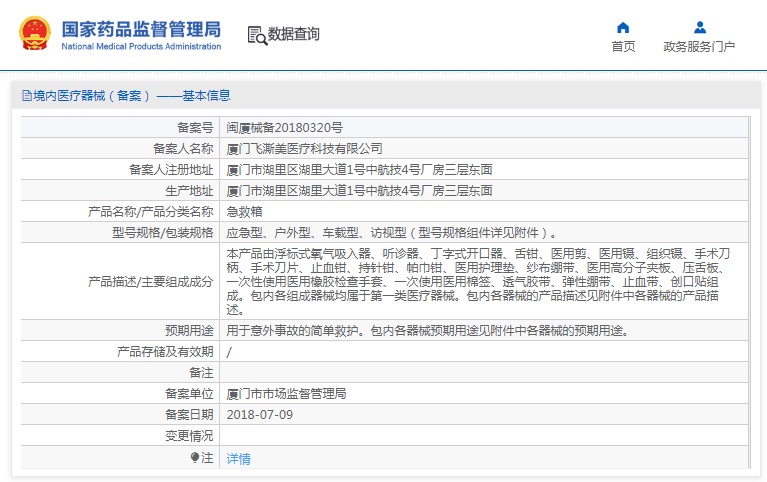Click the 预期用途 row label
767x482 pixels.
point(189,331)
